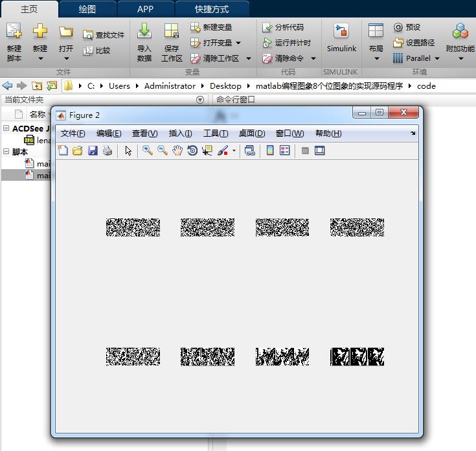Click Find Files (查找文件)
Image resolution: width=476 pixels, height=451 pixels.
[x=104, y=35]
